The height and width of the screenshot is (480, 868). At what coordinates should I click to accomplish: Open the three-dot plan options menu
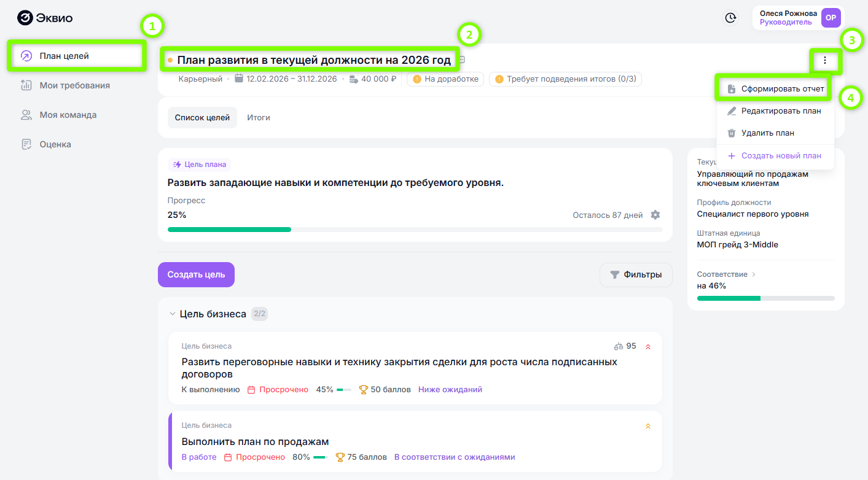click(x=825, y=60)
